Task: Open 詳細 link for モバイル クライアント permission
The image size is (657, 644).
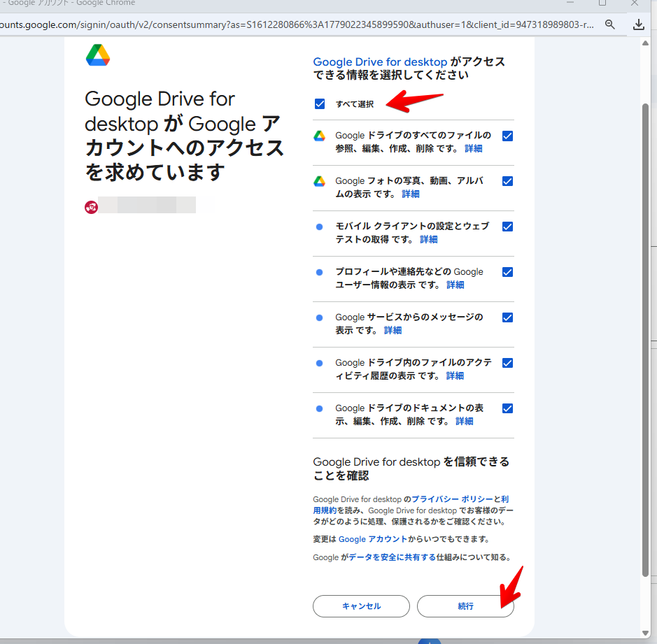Action: [429, 239]
